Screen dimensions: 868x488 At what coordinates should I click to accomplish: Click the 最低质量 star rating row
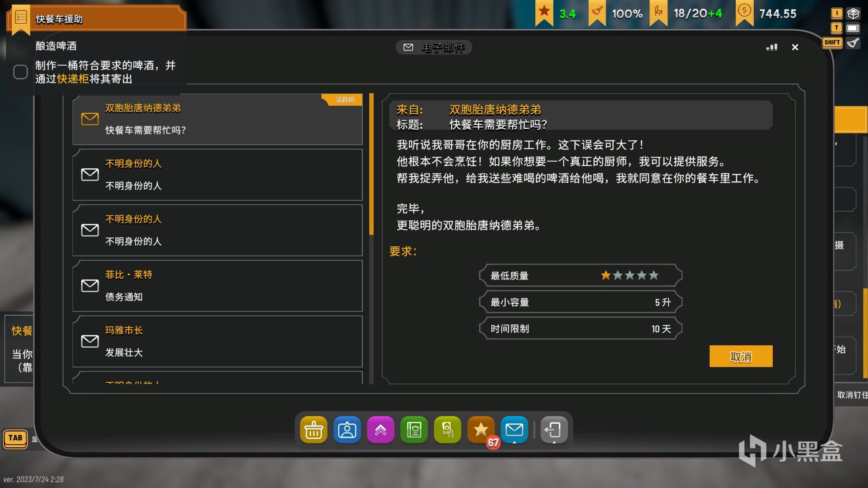pos(581,276)
